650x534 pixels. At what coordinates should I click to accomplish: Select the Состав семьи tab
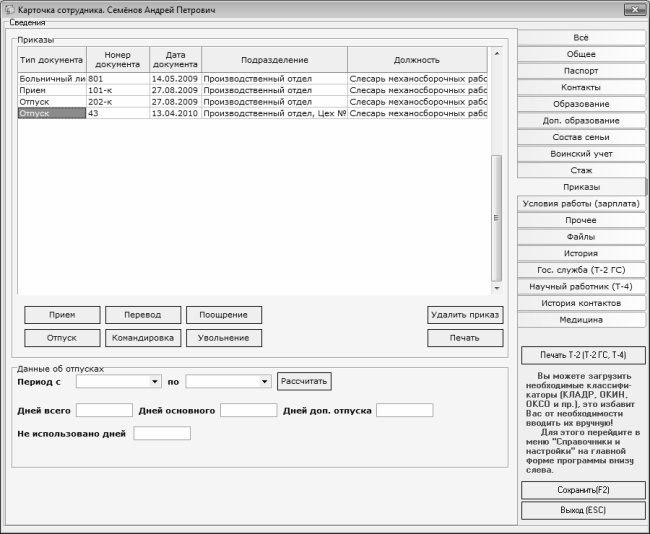click(x=581, y=137)
